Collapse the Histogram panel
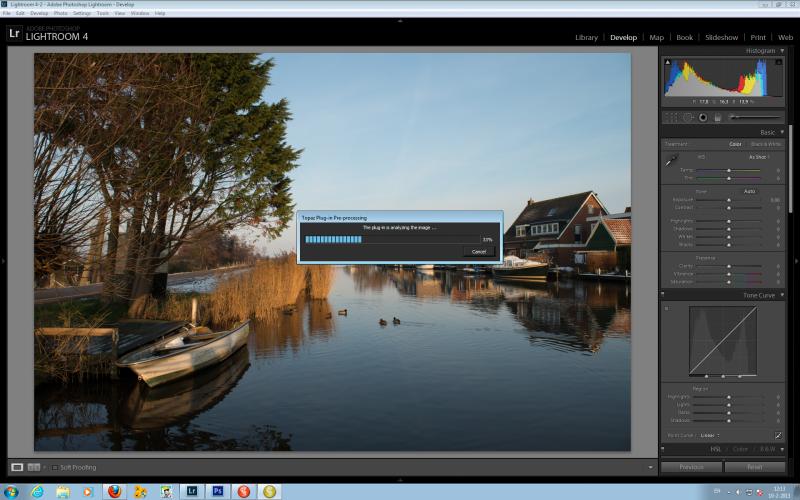Image resolution: width=800 pixels, height=500 pixels. coord(782,51)
